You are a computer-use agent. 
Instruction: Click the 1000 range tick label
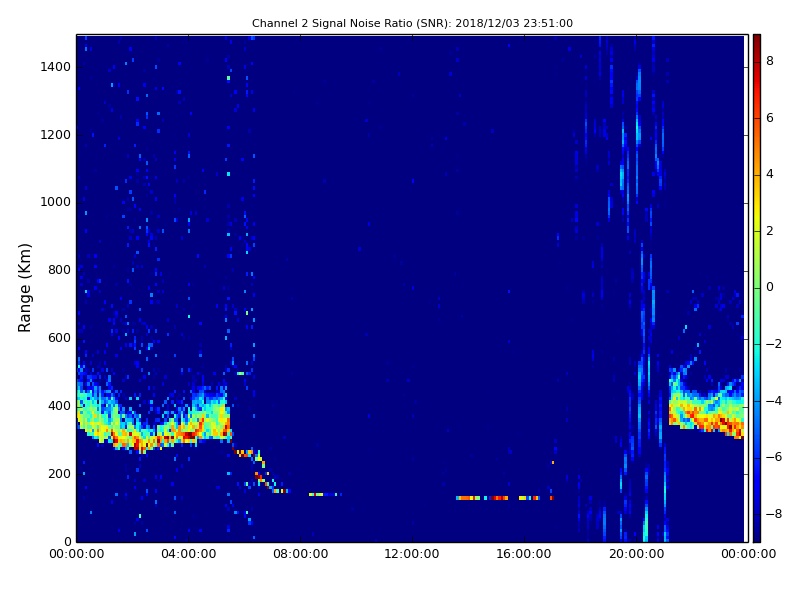point(56,202)
